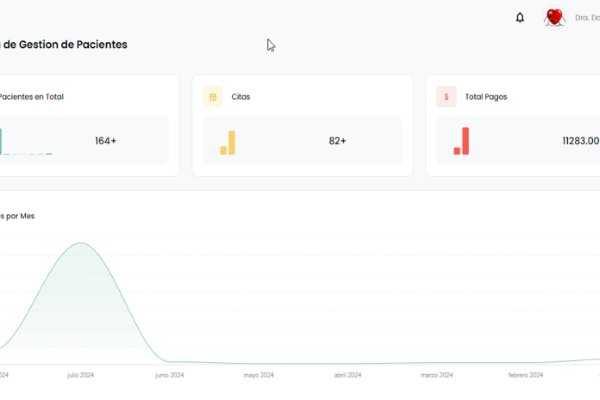The height and width of the screenshot is (400, 600).
Task: Click the yellow bar chart icon
Action: (228, 143)
